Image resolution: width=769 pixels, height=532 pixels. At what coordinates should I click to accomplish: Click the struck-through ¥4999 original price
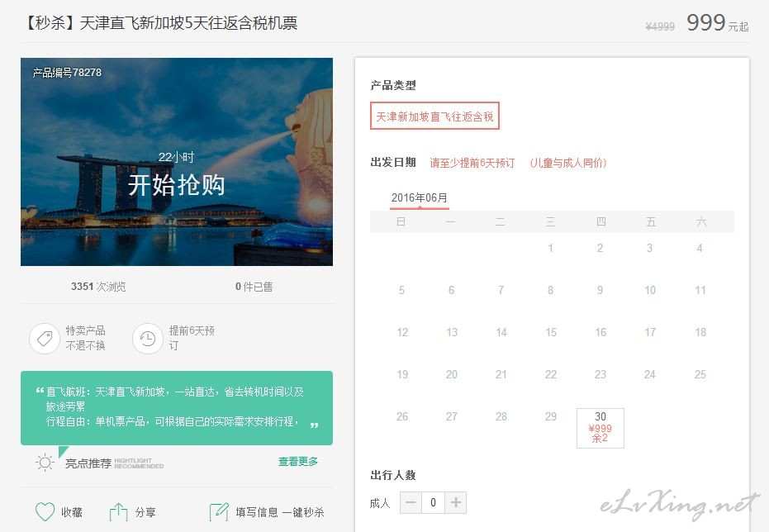[660, 26]
